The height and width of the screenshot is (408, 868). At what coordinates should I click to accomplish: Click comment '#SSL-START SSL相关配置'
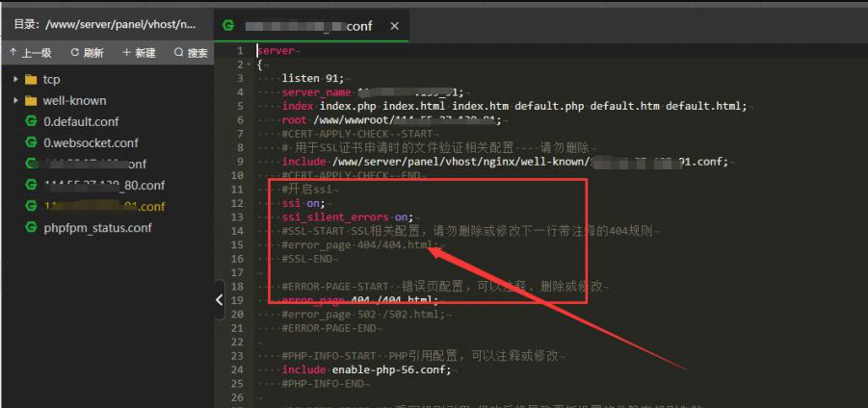click(x=468, y=231)
